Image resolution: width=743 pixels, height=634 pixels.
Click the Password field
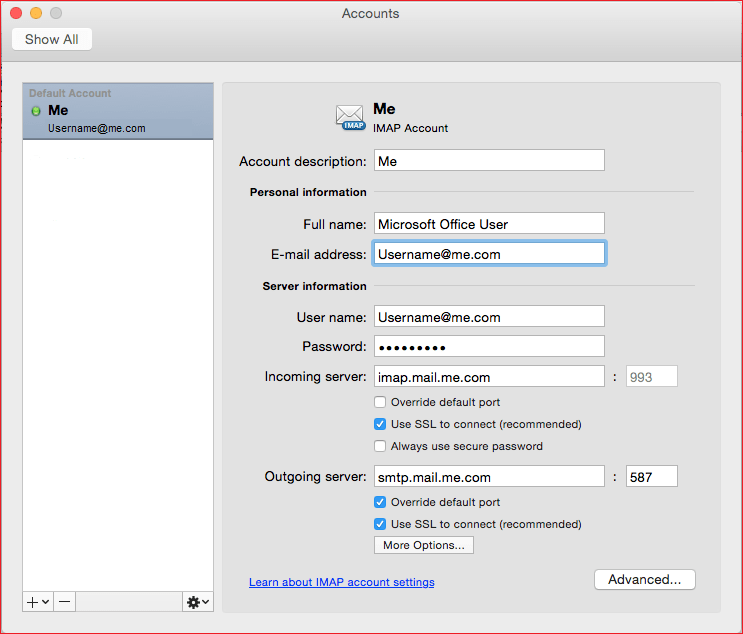pyautogui.click(x=489, y=346)
